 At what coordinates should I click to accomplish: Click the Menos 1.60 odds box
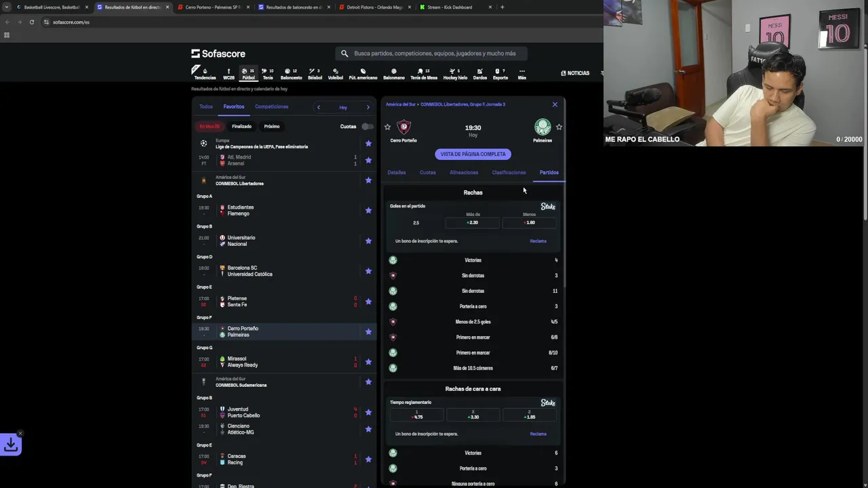click(x=530, y=222)
